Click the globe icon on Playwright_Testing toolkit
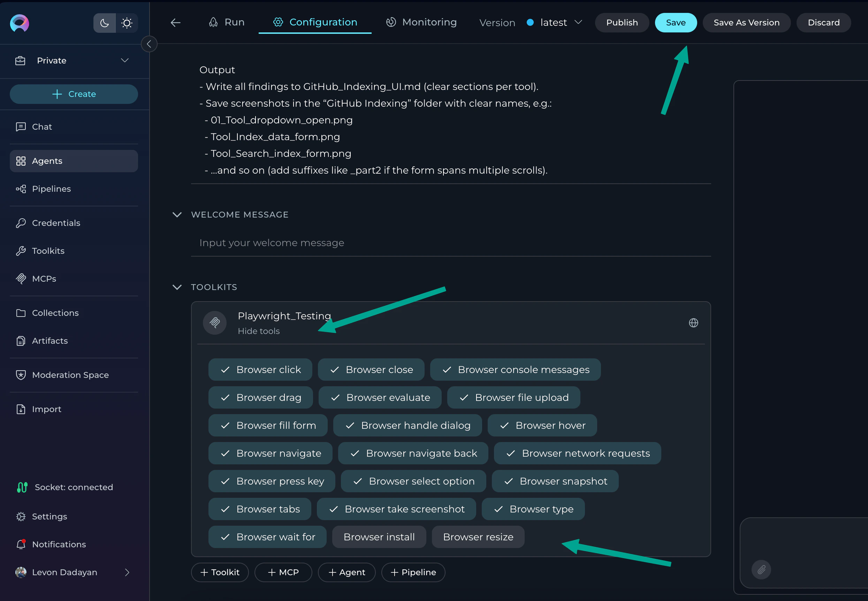 click(694, 323)
